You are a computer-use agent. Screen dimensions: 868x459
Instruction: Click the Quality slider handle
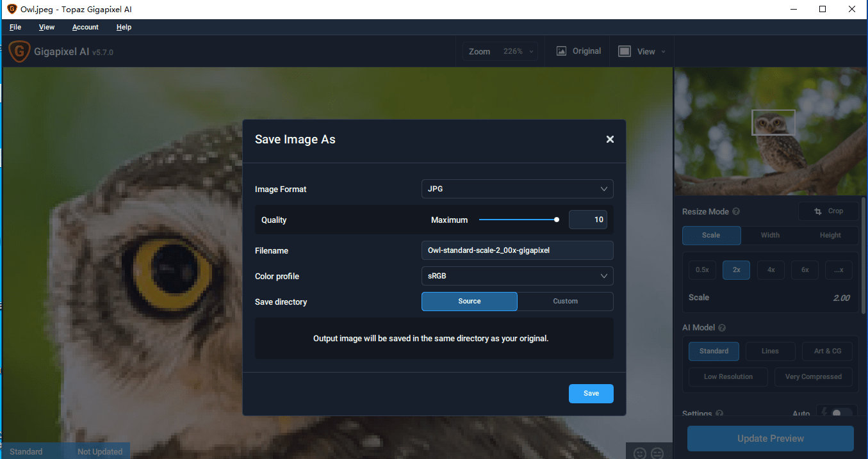tap(557, 220)
